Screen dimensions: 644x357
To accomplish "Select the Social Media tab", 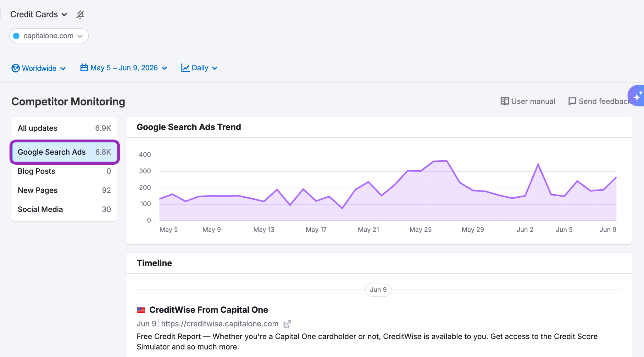I will (x=64, y=210).
